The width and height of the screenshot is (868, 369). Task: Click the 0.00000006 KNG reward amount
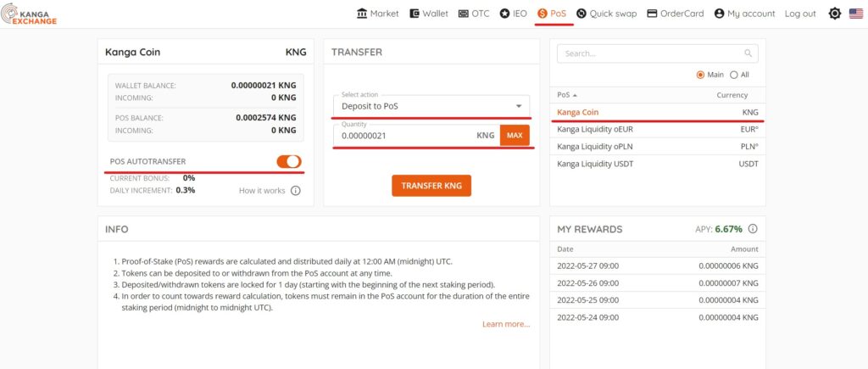(728, 266)
